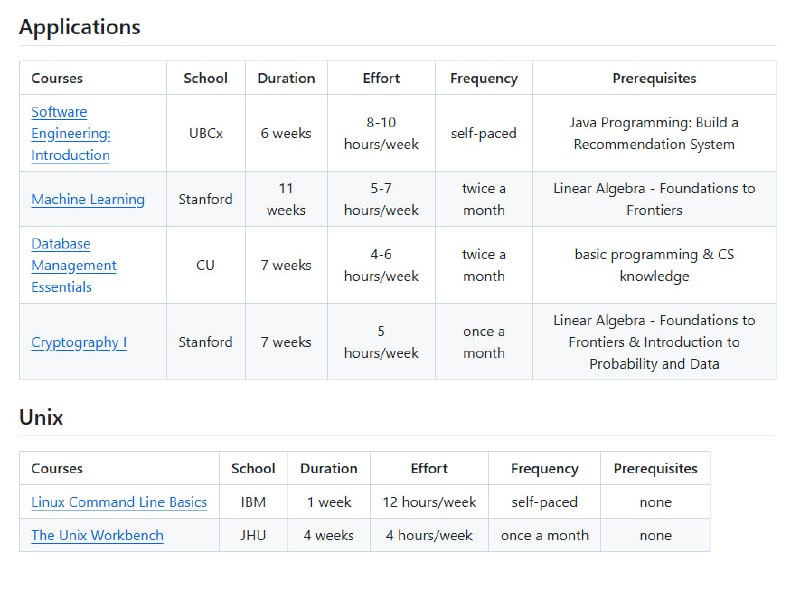Follow the Database Management Essentials link

click(74, 265)
